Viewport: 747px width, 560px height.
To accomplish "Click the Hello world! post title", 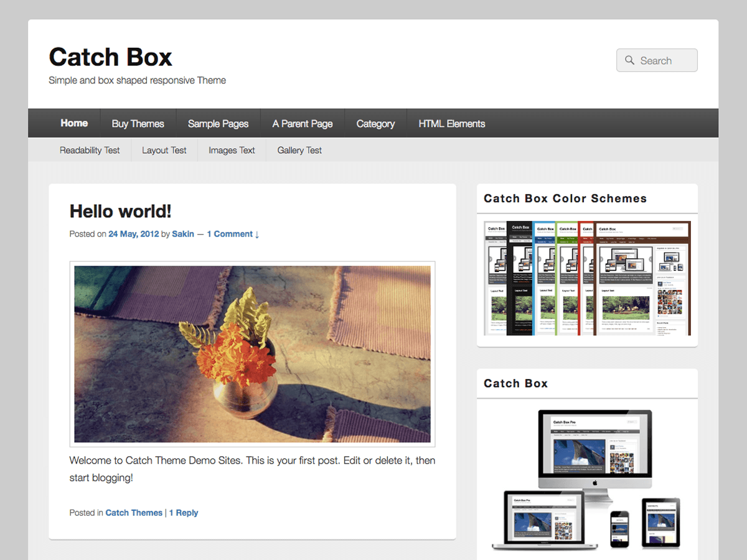I will (x=120, y=211).
